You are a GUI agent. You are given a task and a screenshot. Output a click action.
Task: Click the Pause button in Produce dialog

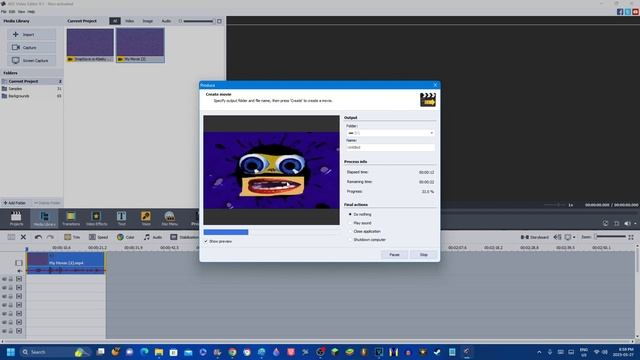[394, 255]
